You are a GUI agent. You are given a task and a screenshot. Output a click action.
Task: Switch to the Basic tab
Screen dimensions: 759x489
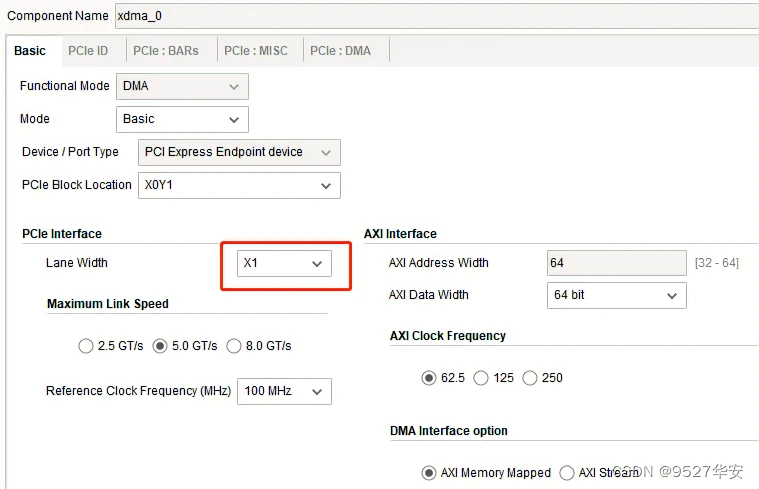tap(30, 51)
